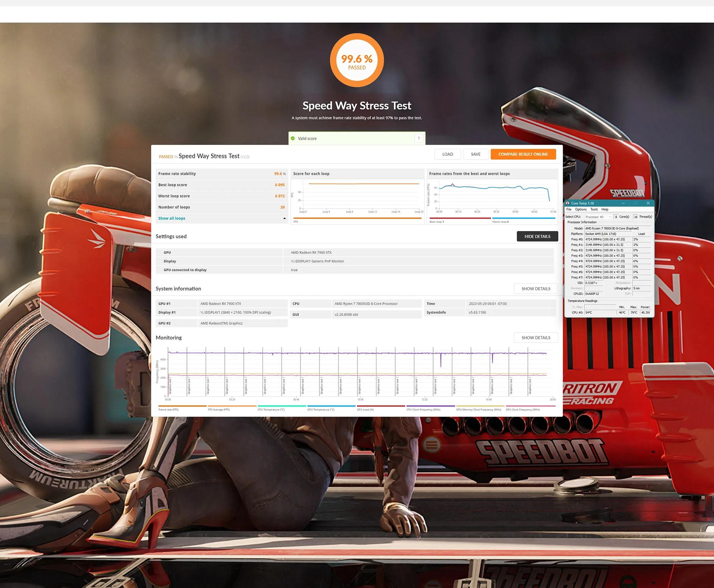Open the Help menu in Core Temp

605,209
